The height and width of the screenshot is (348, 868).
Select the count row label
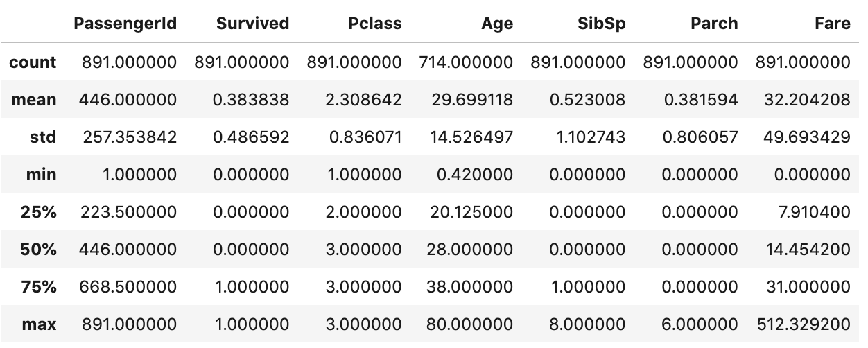click(x=33, y=62)
